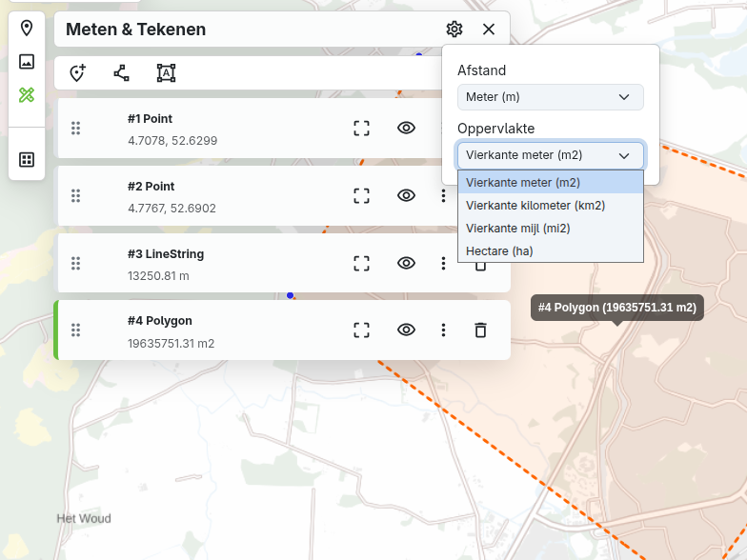Image resolution: width=747 pixels, height=560 pixels.
Task: Select Vierkante meter (m2) option
Action: click(x=551, y=183)
